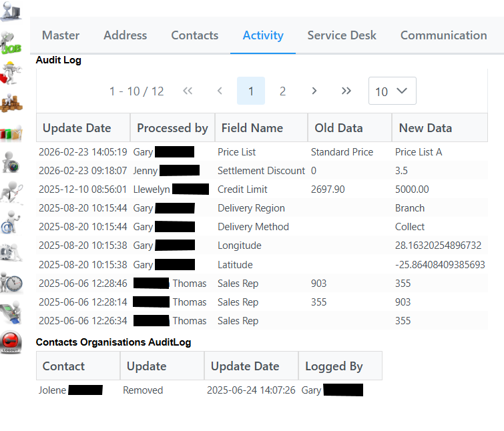Viewport: 504px width, 431px height.
Task: Open the clock time sidebar icon
Action: 11,282
